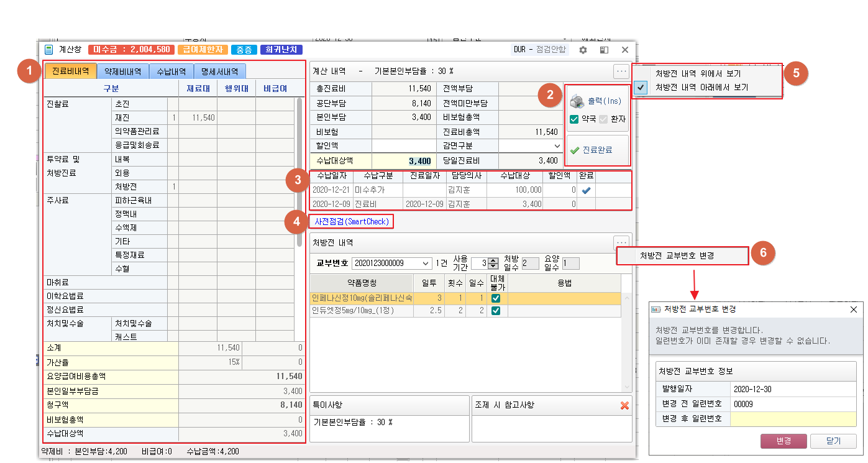Click the calculator icon in 계산창 title
Screen dimensions: 868x463
point(48,50)
